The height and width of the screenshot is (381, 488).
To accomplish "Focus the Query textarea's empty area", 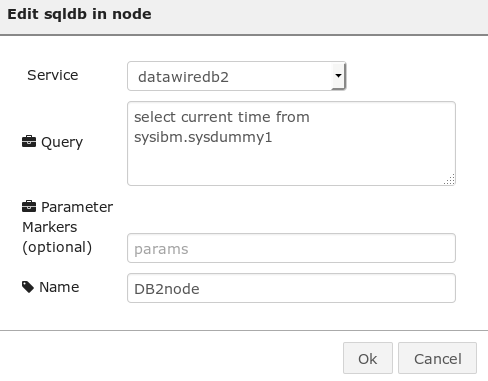I will click(291, 165).
